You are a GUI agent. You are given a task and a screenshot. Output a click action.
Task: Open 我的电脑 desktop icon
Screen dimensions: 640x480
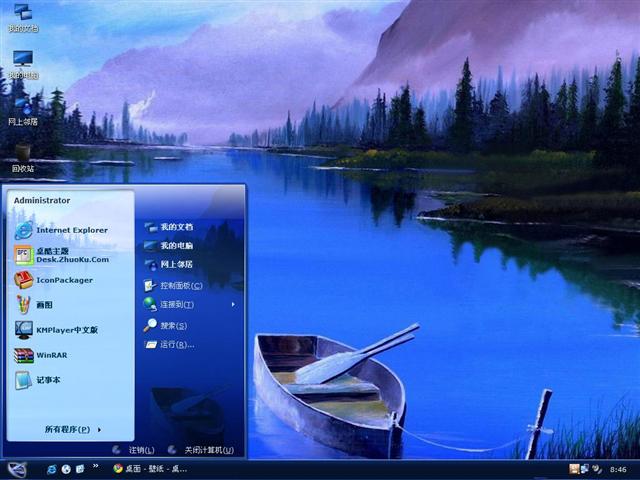(x=23, y=64)
